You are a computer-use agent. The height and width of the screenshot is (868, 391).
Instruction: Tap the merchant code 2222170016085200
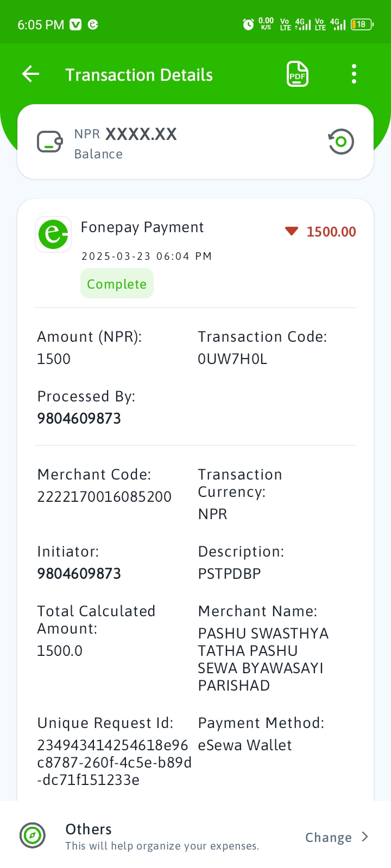coord(104,496)
